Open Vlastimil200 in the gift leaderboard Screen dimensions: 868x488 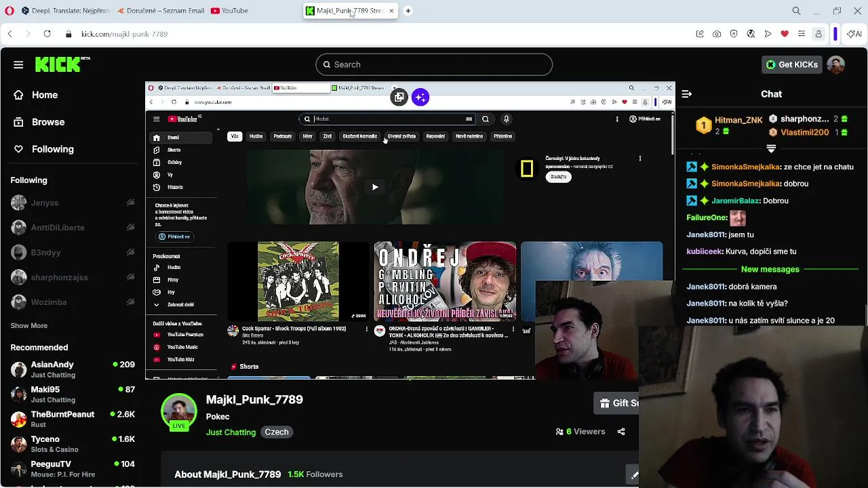point(805,133)
